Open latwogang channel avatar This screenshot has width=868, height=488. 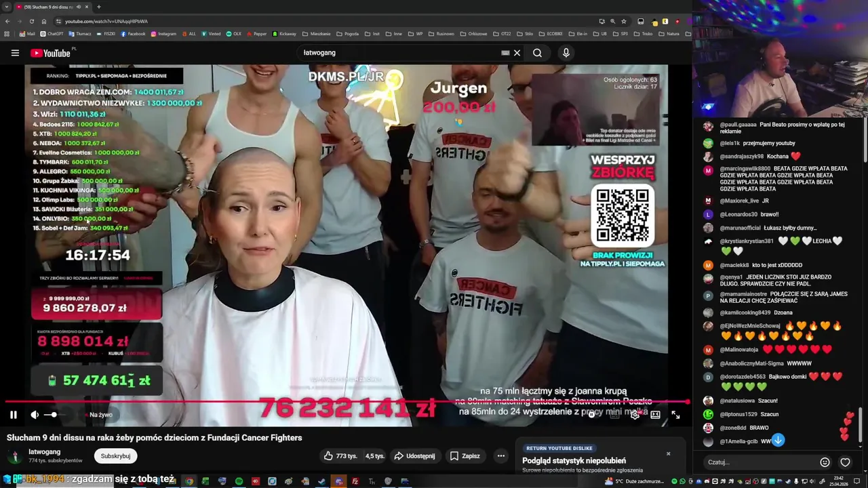tap(14, 456)
